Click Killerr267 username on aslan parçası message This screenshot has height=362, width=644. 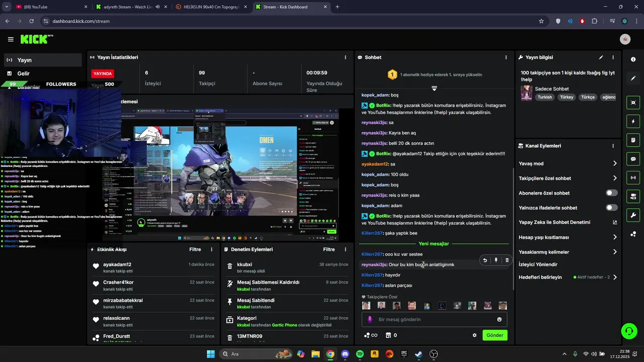[x=372, y=286]
